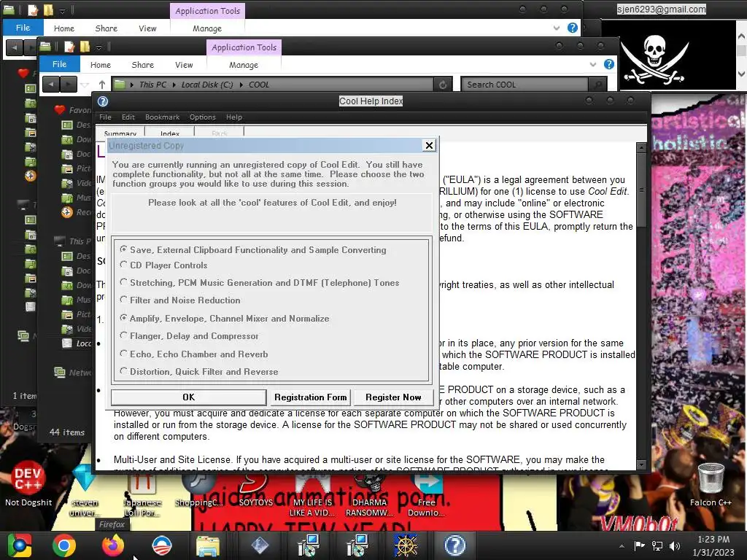Open the Bookmark menu in help window

pyautogui.click(x=163, y=117)
